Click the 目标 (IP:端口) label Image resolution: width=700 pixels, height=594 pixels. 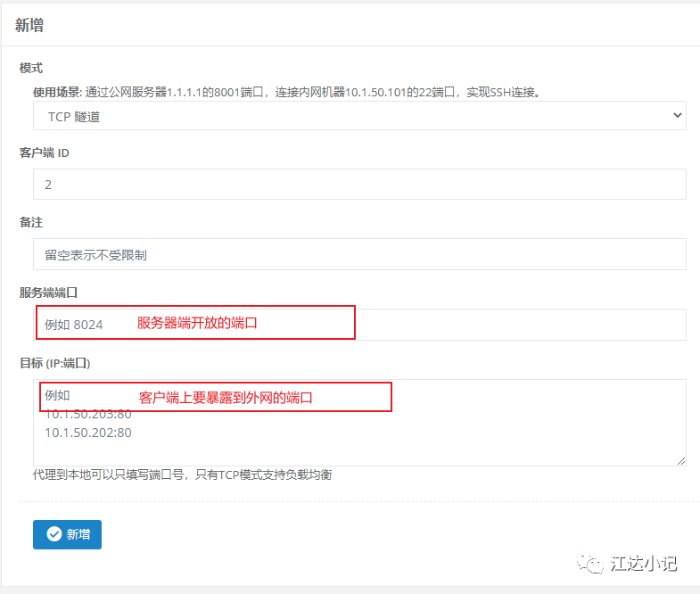55,363
